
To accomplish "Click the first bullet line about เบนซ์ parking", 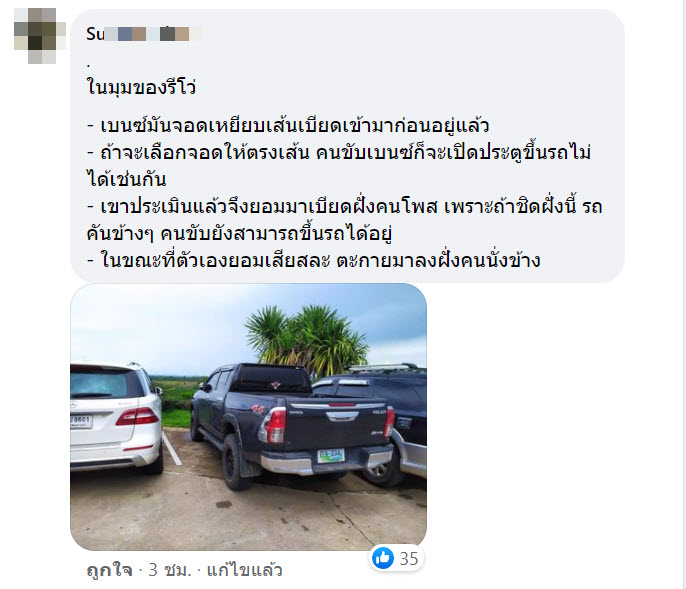I will (288, 126).
